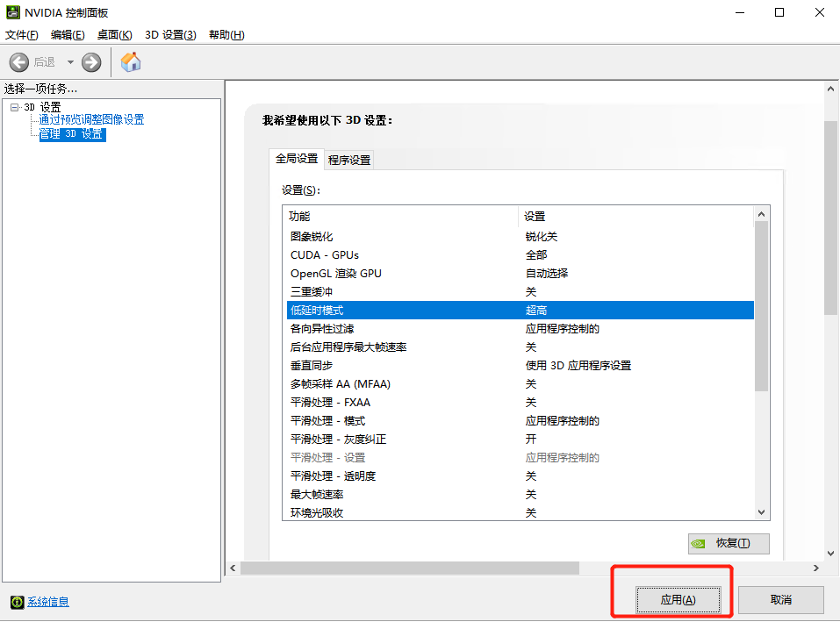The image size is (840, 622).
Task: Open the Home icon in toolbar
Action: (x=131, y=62)
